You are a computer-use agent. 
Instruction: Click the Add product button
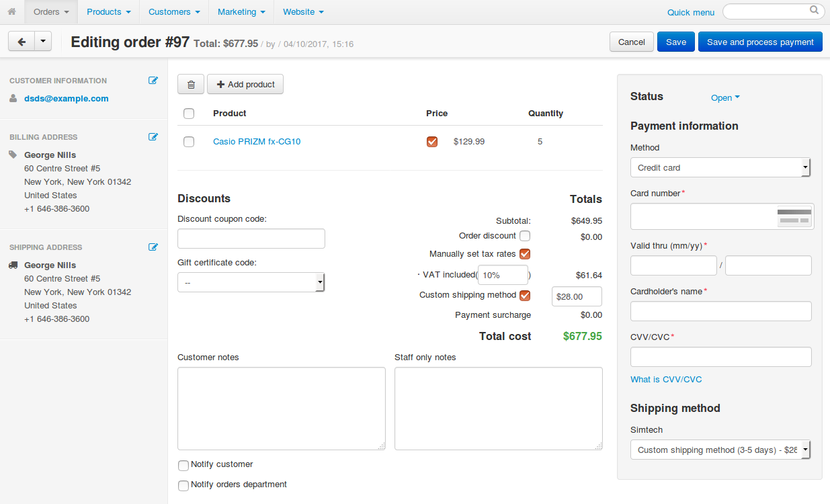click(x=245, y=84)
